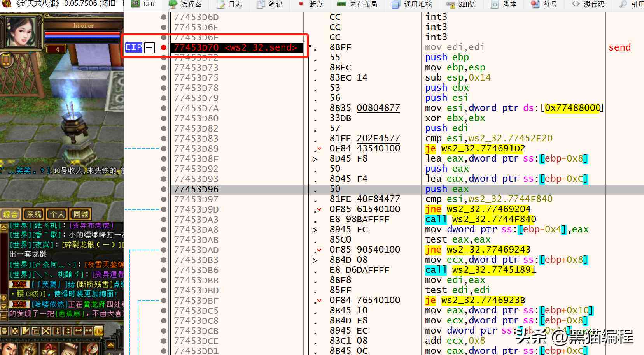Viewport: 644px width, 355px height.
Task: Click the blue mana bar of hioier
Action: (82, 38)
